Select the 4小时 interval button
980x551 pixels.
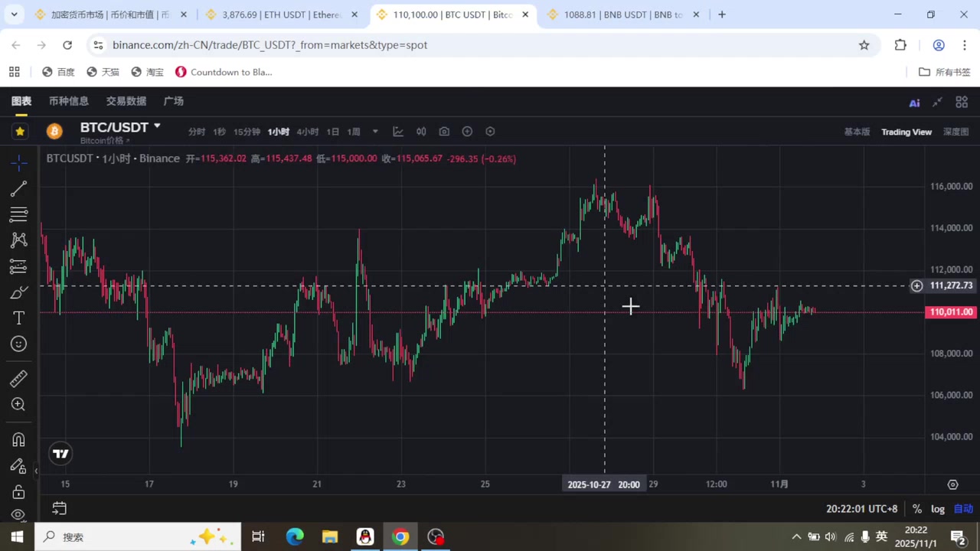[306, 131]
